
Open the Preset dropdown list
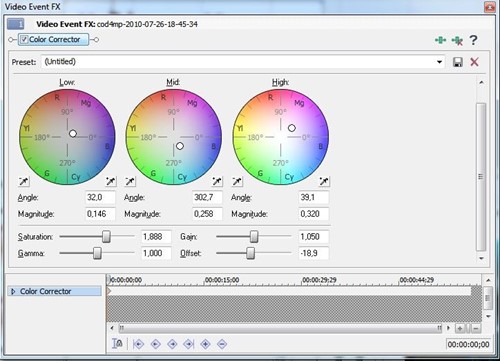click(439, 62)
